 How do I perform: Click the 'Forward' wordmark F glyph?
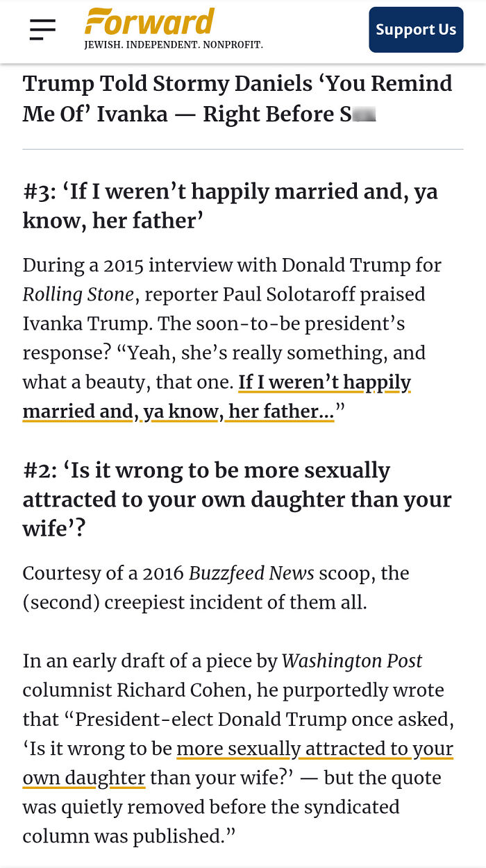(94, 23)
